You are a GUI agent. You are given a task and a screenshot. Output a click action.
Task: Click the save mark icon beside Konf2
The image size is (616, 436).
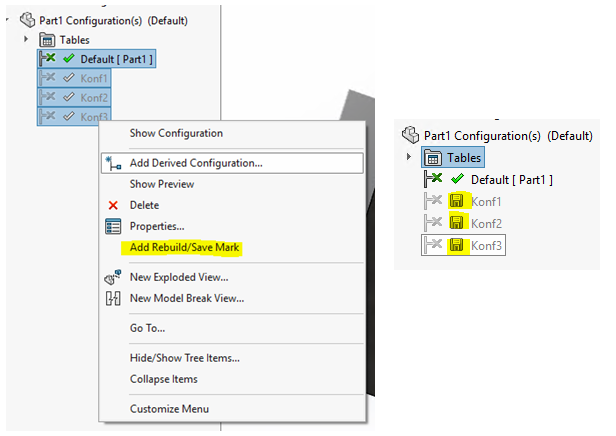[x=457, y=223]
